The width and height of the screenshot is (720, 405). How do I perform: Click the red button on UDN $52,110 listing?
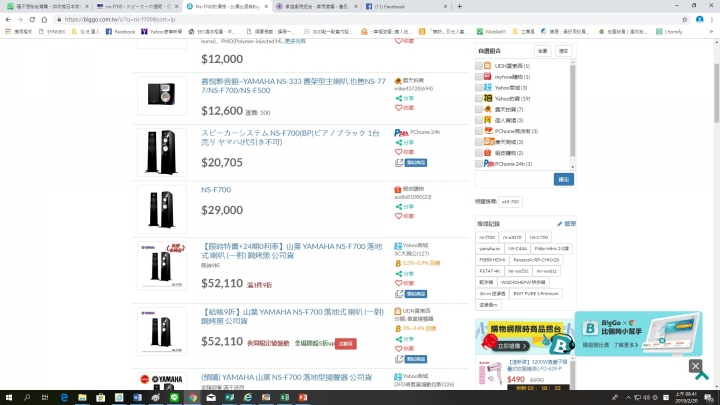click(345, 343)
